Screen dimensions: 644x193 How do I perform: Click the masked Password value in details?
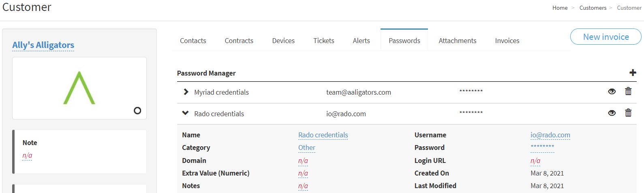point(542,147)
